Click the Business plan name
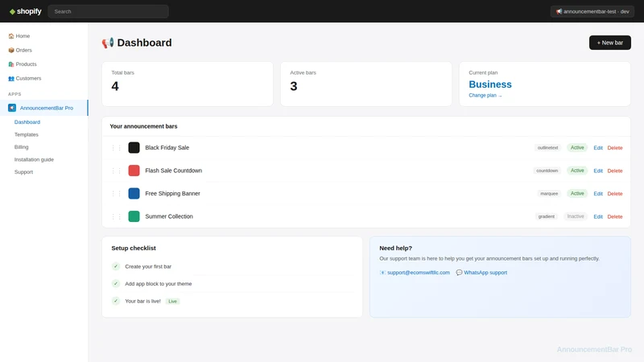644x362 pixels. pyautogui.click(x=490, y=84)
